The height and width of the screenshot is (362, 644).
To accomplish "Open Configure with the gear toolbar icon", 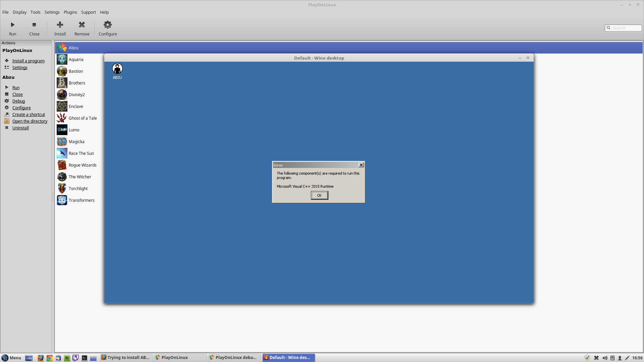I will 108,25.
